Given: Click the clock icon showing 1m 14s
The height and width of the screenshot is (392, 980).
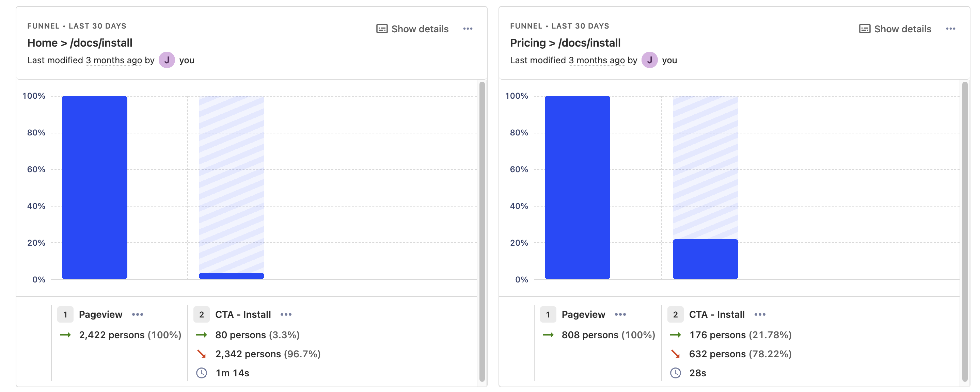Looking at the screenshot, I should (202, 373).
